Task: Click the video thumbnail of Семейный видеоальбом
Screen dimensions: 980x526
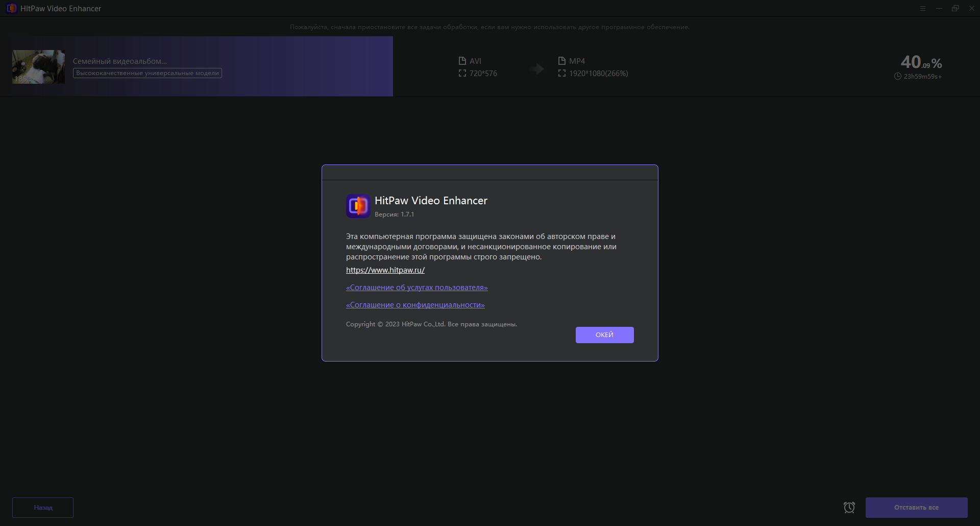Action: tap(38, 67)
